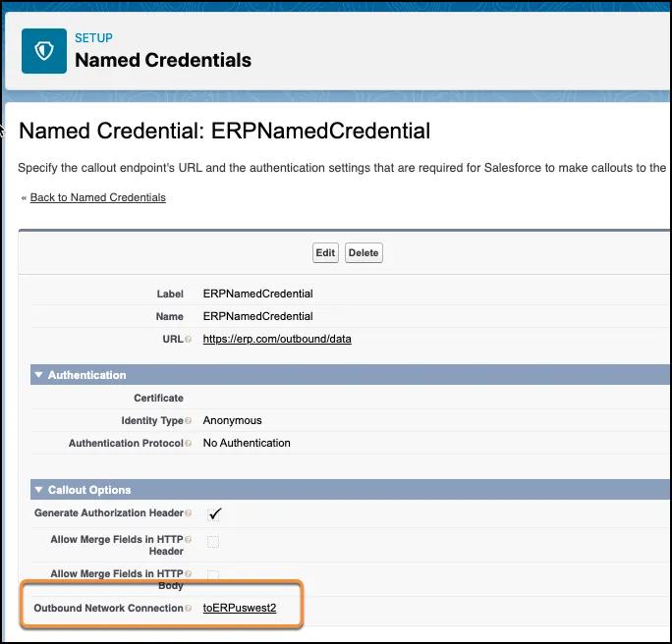Collapse the Callout Options section triangle

[x=38, y=490]
